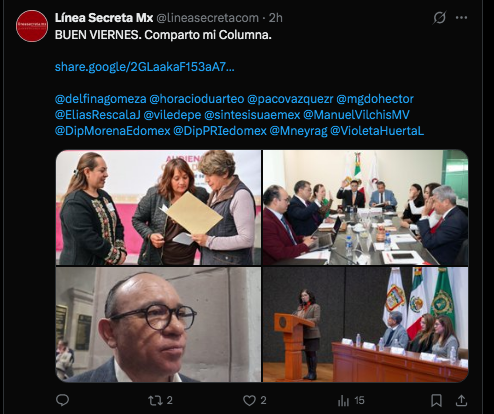This screenshot has height=414, width=494.
Task: Open the podium speech photo
Action: 366,324
